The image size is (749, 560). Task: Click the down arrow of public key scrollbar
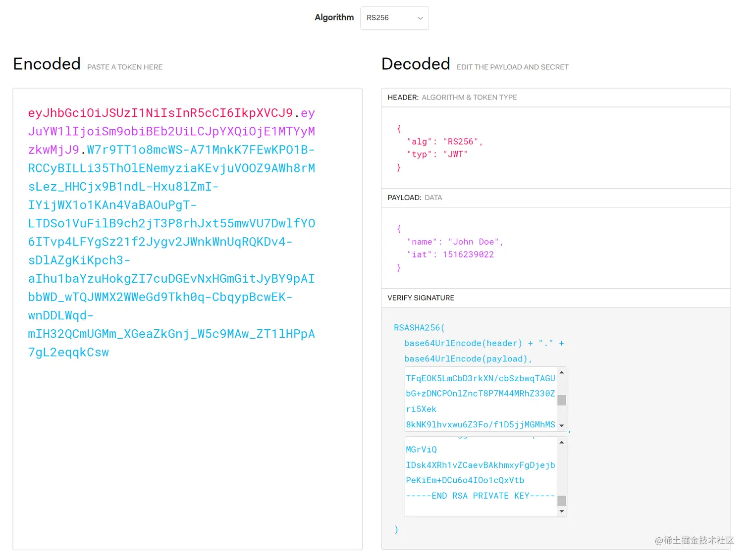coord(562,426)
